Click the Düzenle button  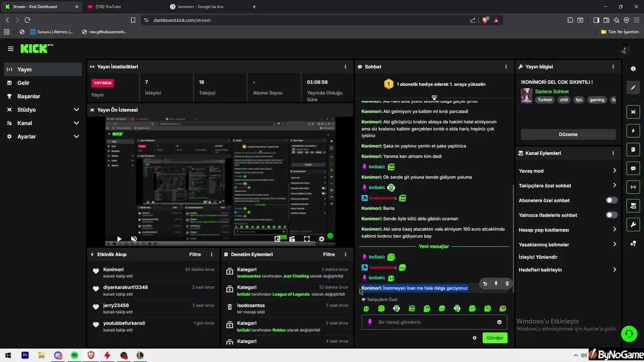568,134
